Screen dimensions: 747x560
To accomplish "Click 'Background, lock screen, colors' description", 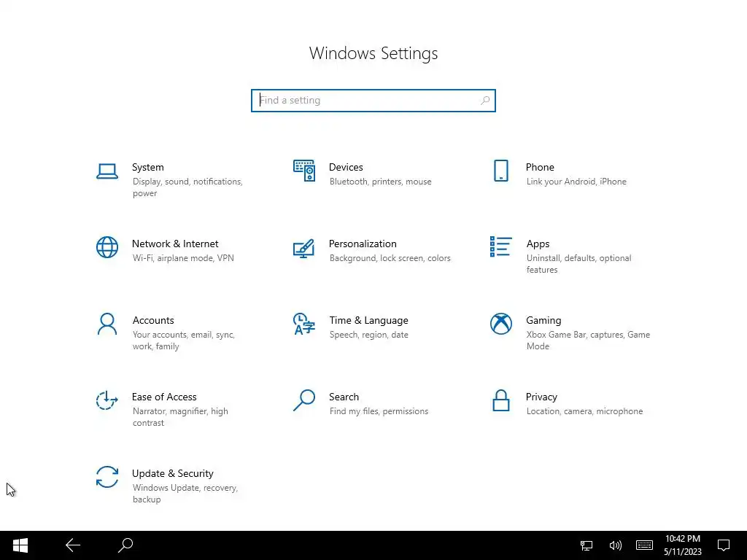I will point(390,258).
